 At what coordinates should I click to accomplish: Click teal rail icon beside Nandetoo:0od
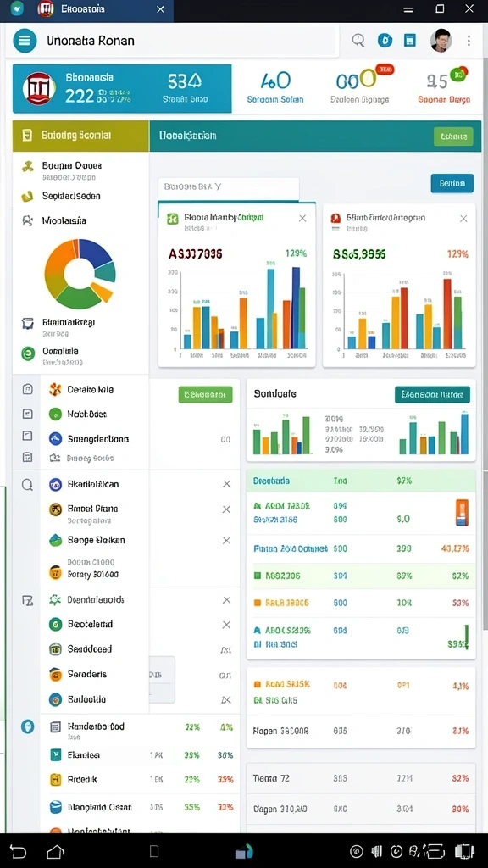pos(27,726)
